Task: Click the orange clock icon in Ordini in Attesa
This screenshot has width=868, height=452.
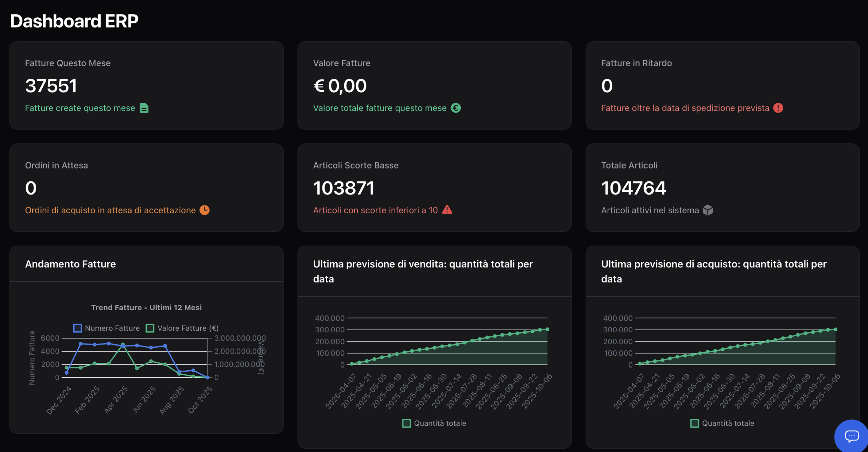Action: [204, 210]
